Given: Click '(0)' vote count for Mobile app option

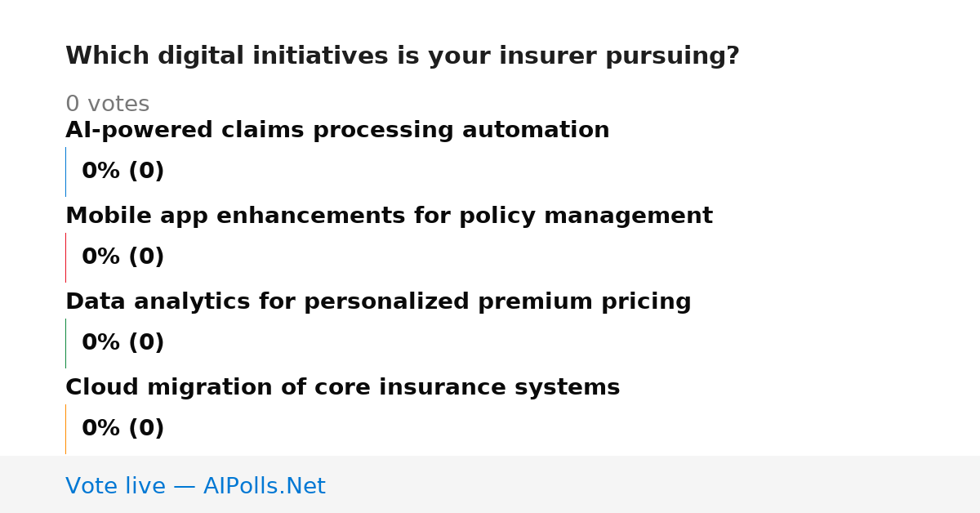Looking at the screenshot, I should (x=146, y=257).
